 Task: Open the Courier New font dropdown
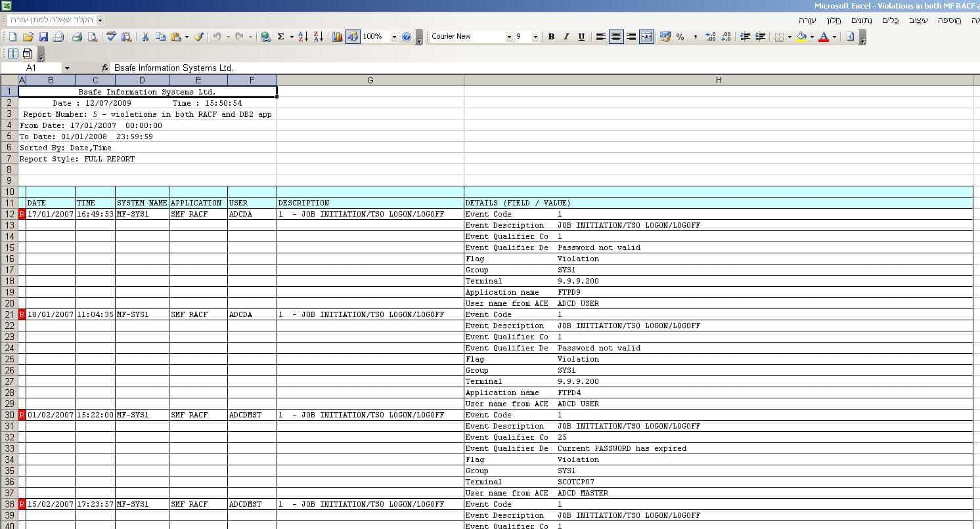point(509,37)
